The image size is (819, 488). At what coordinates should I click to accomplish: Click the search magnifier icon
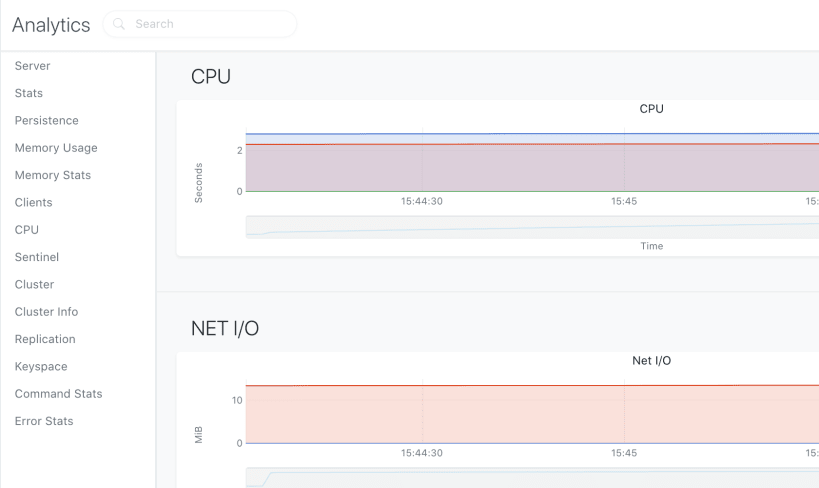pos(119,24)
